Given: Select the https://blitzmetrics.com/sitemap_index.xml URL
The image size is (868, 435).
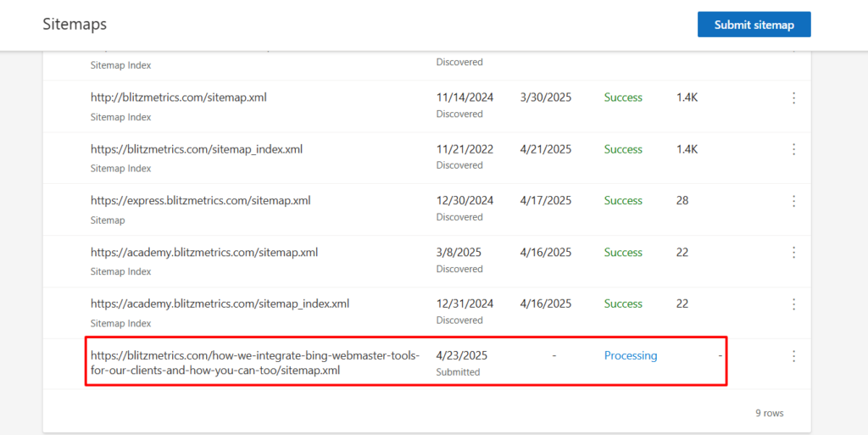Looking at the screenshot, I should [x=197, y=149].
